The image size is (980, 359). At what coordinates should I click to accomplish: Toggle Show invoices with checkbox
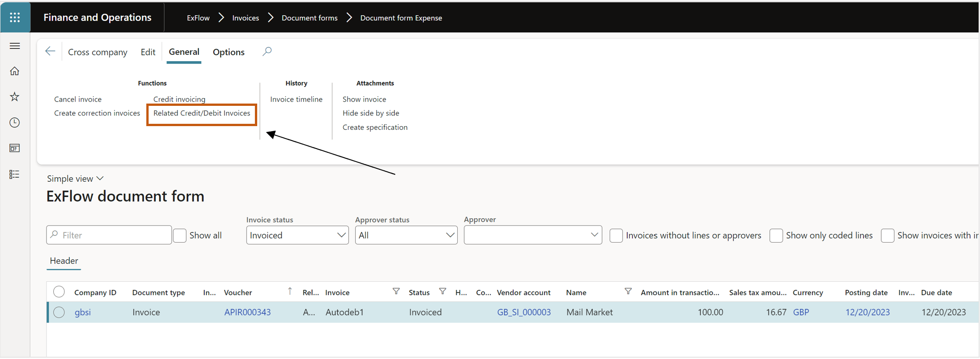click(x=888, y=235)
